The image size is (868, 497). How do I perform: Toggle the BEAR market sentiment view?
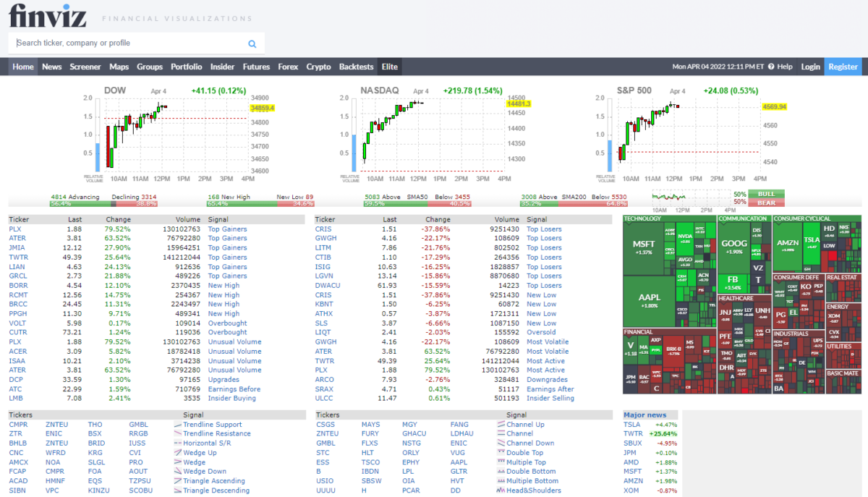767,203
